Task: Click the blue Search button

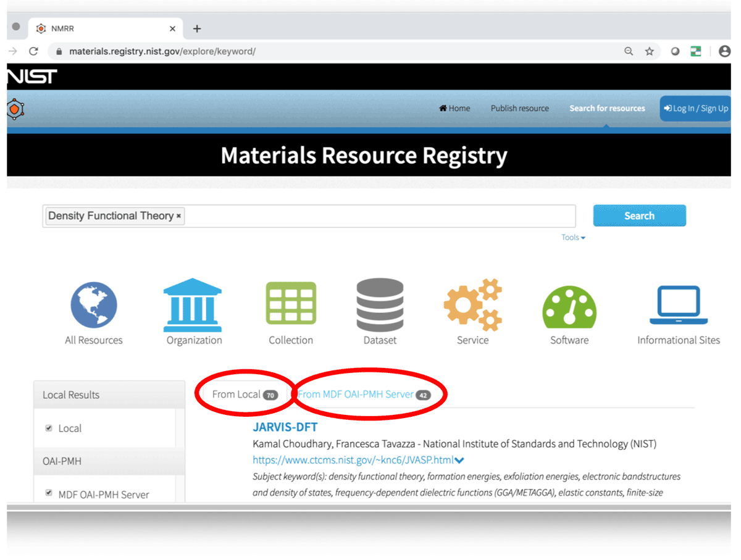Action: tap(639, 215)
